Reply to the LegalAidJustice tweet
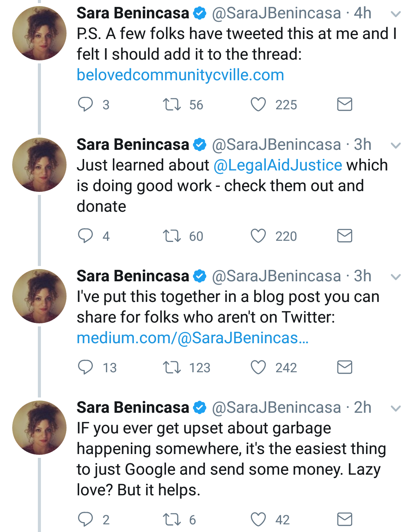The image size is (413, 532). click(x=85, y=236)
